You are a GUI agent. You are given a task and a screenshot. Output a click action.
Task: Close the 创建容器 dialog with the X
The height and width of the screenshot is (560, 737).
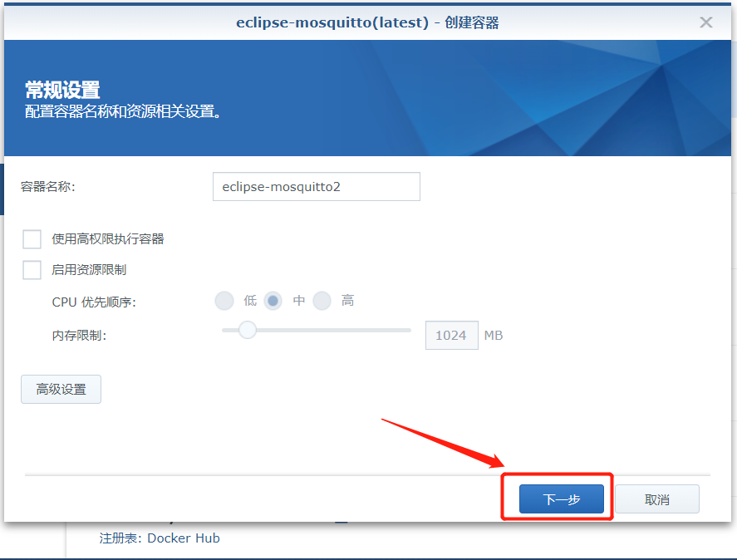point(705,22)
